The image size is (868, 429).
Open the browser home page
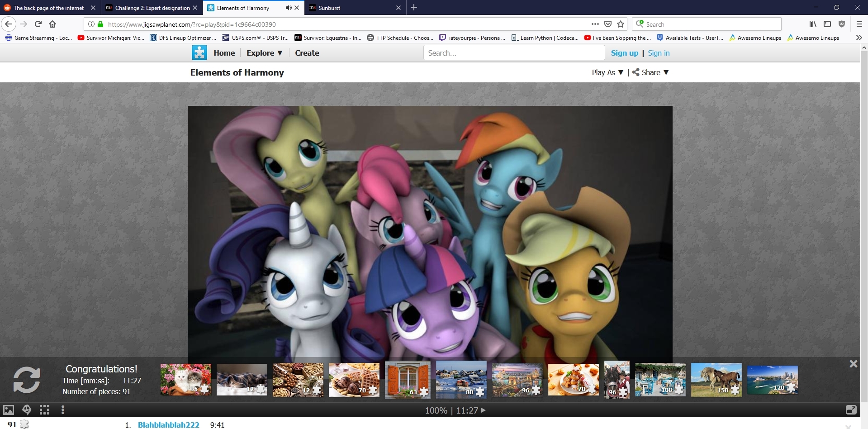(52, 24)
